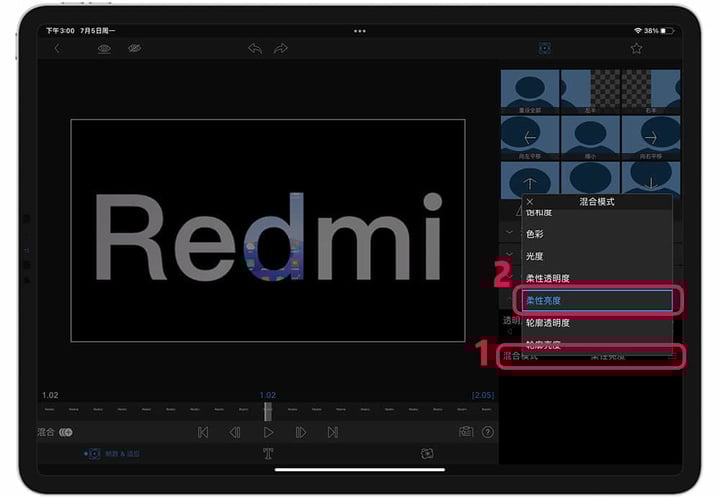Choose the 右半 crop preset

point(651,91)
